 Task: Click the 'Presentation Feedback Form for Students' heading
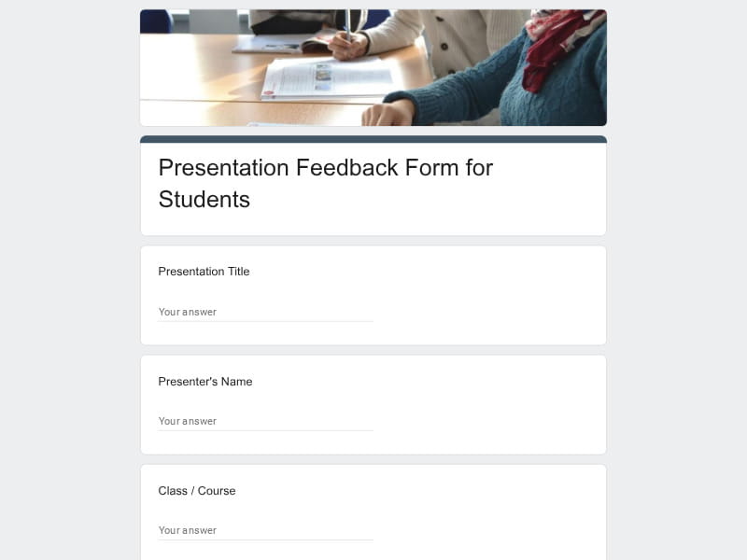(325, 183)
